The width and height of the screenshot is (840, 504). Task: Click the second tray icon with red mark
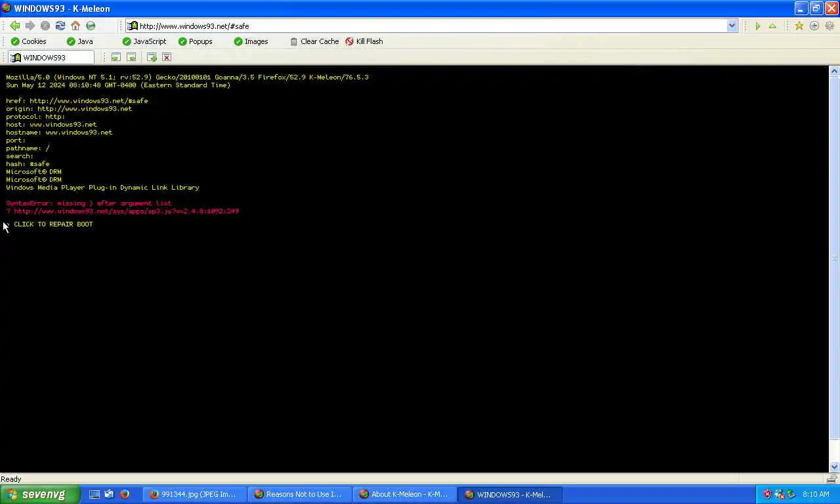779,495
